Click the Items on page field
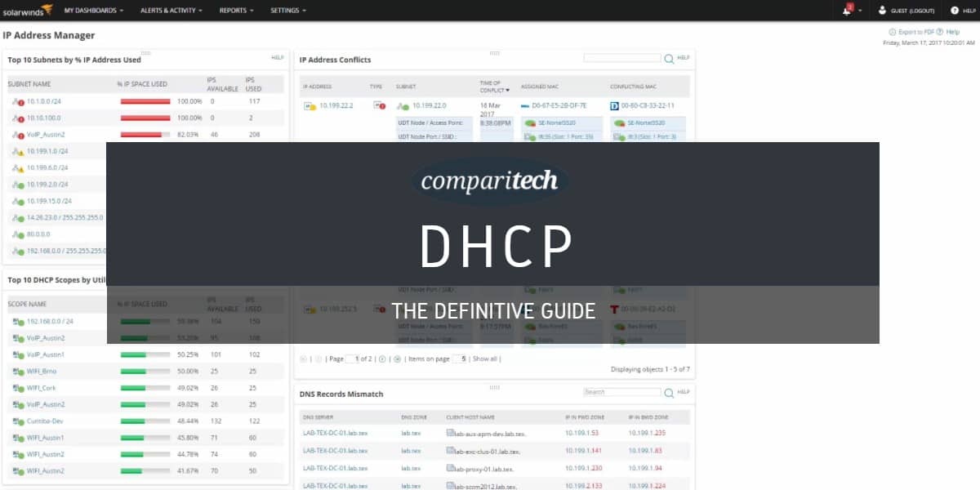The image size is (980, 490). (461, 359)
